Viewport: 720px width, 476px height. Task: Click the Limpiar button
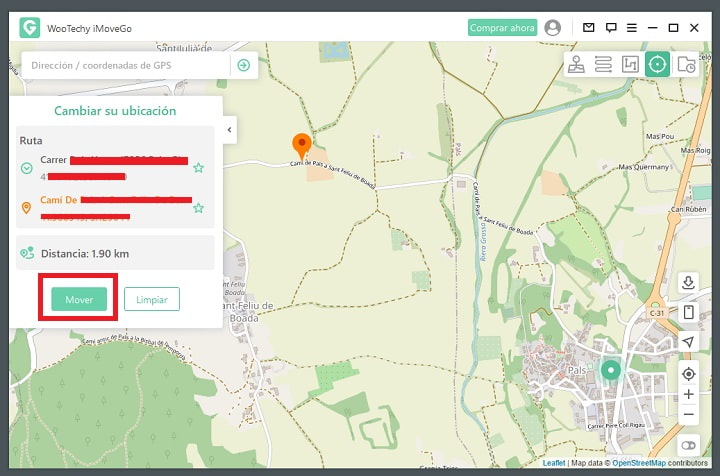(x=152, y=299)
